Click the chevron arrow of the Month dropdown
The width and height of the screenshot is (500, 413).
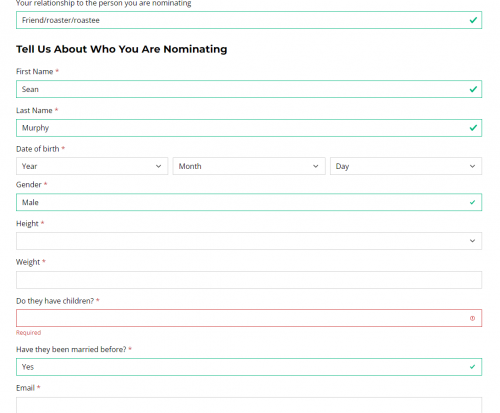click(x=316, y=166)
